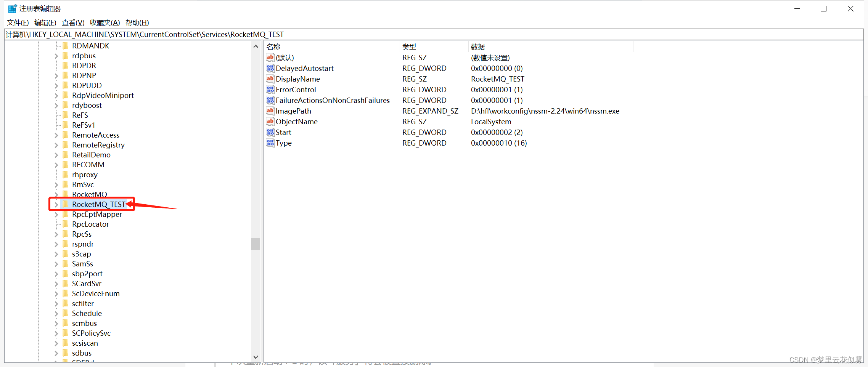
Task: Click the nssm.exe ImagePath data value
Action: coord(545,111)
